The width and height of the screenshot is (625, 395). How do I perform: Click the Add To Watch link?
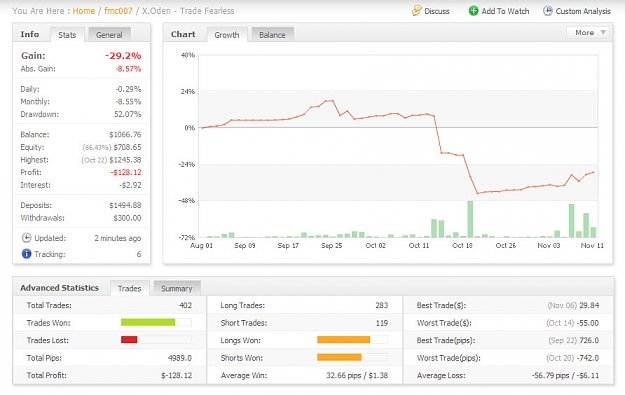pyautogui.click(x=505, y=11)
